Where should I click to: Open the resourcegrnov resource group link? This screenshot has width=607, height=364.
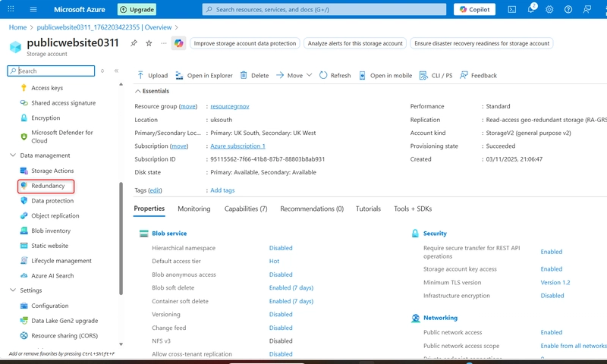click(x=230, y=107)
